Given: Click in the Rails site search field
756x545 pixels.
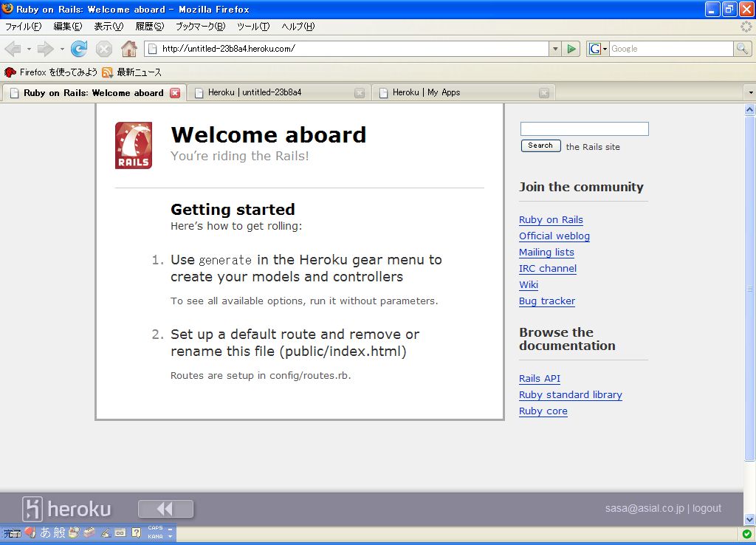Looking at the screenshot, I should point(584,129).
